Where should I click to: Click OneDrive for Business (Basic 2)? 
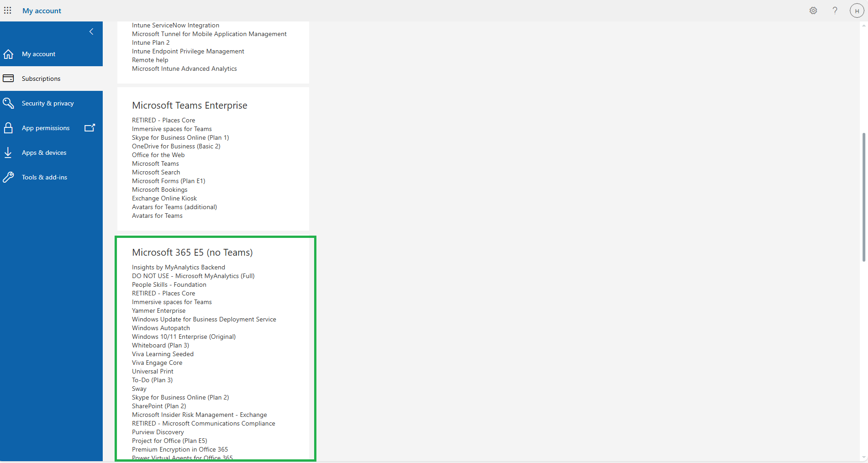coord(176,146)
